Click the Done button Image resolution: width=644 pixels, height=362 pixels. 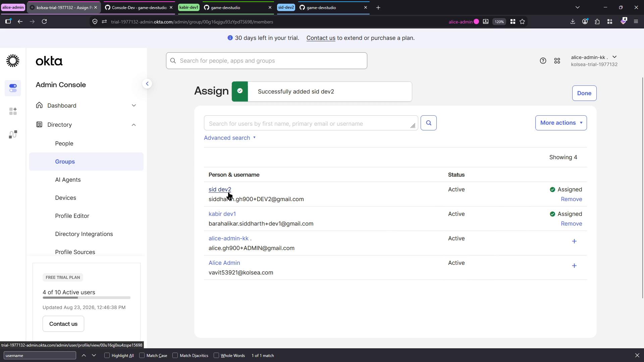(x=584, y=93)
